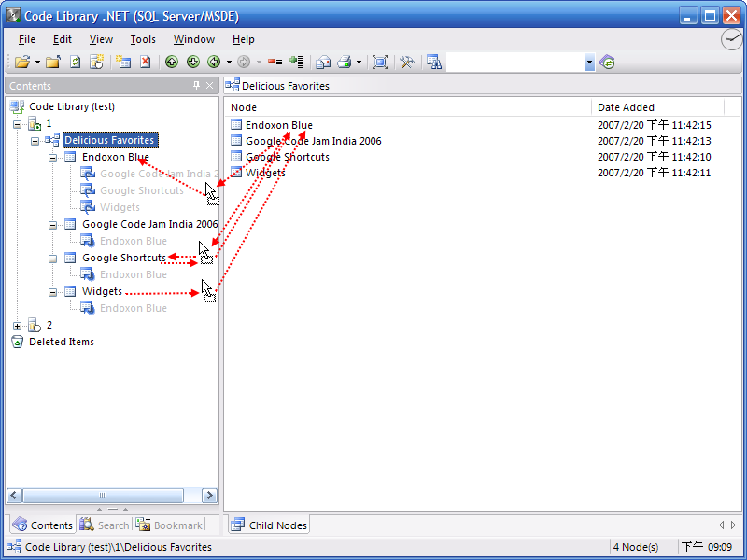The image size is (747, 560).
Task: Click the right arrow on Contents horizontal scrollbar
Action: click(209, 496)
